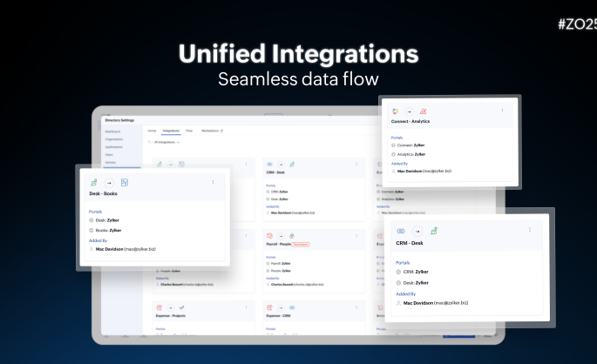The width and height of the screenshot is (597, 364).
Task: Open the Flow tab
Action: click(189, 131)
